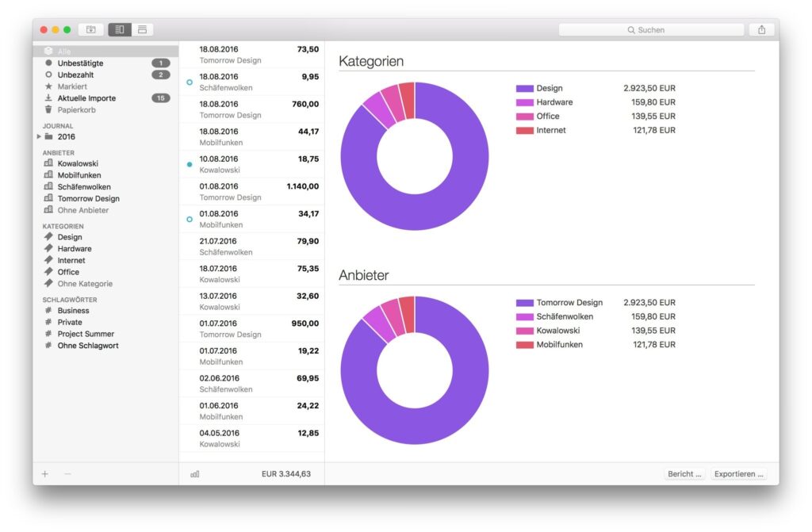Add a new entry with the plus icon
812x532 pixels.
(x=44, y=473)
